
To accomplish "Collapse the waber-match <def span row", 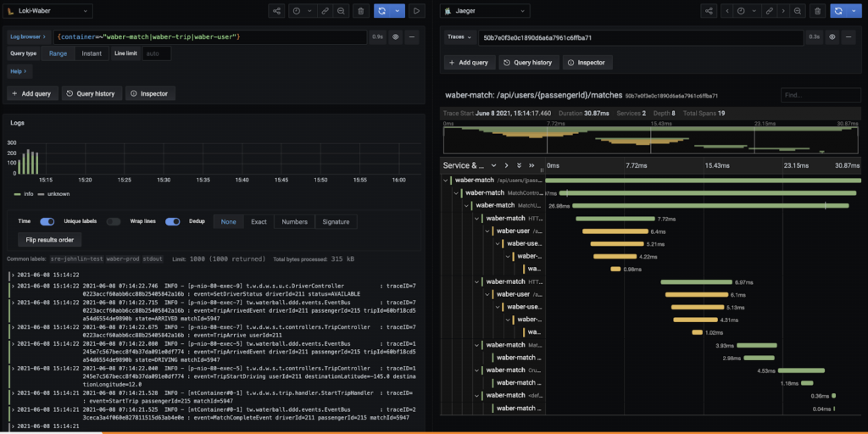I will tap(477, 395).
